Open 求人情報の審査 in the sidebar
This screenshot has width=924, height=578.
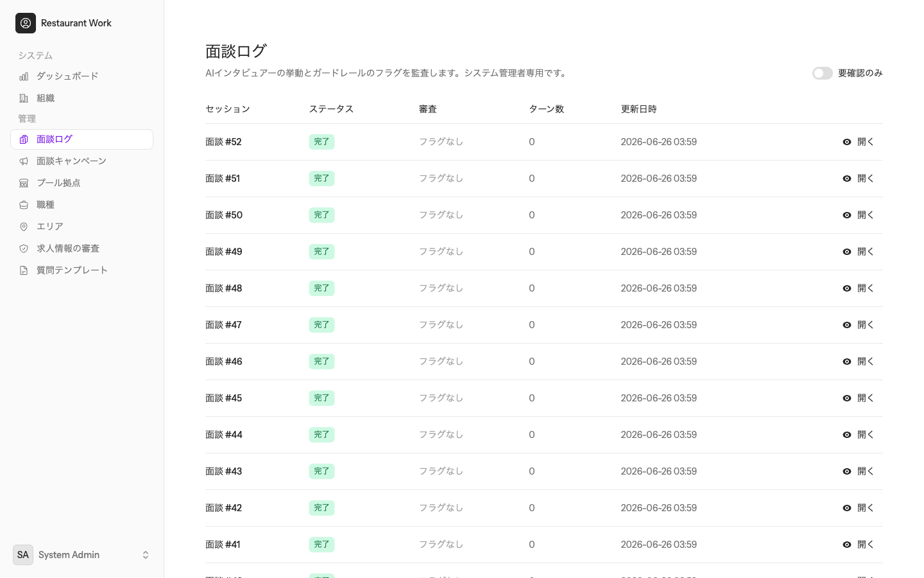(x=81, y=249)
